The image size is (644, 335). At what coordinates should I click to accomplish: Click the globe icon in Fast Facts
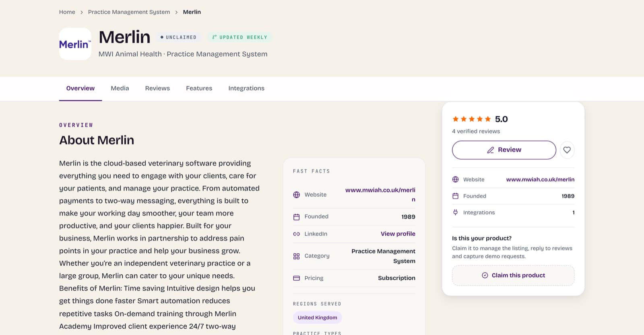coord(297,195)
